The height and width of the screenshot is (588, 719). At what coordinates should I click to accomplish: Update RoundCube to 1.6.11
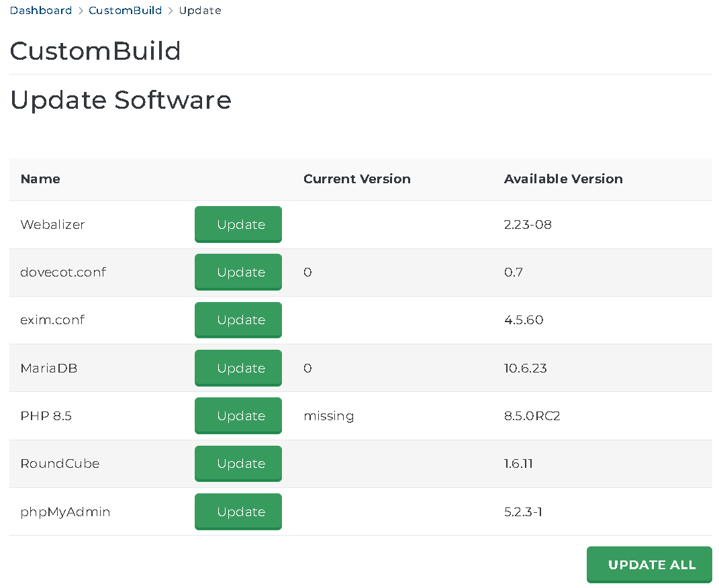238,464
